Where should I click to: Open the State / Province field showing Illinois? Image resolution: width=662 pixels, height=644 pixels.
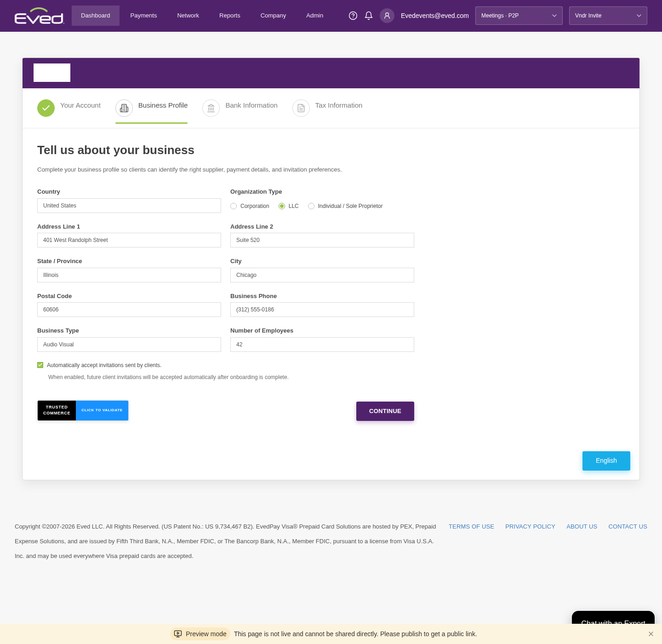[129, 275]
